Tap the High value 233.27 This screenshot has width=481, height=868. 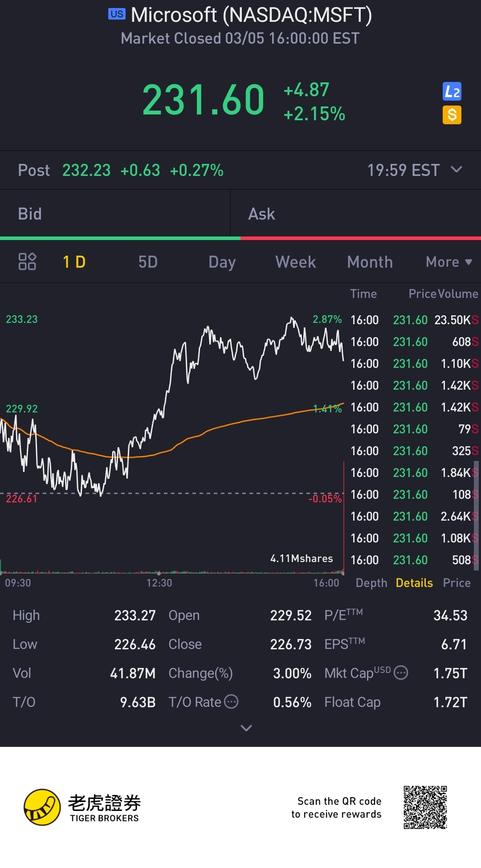(135, 615)
